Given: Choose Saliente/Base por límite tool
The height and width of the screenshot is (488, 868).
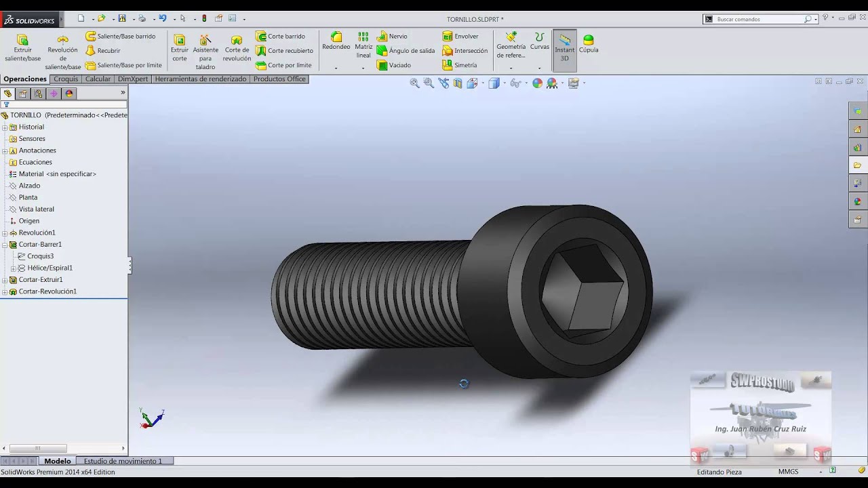Looking at the screenshot, I should click(x=124, y=65).
